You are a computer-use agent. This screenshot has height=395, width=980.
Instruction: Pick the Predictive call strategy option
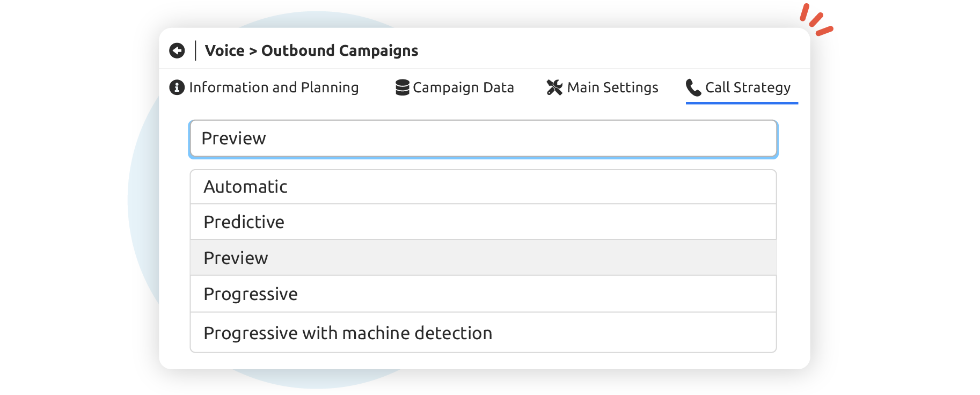coord(483,222)
